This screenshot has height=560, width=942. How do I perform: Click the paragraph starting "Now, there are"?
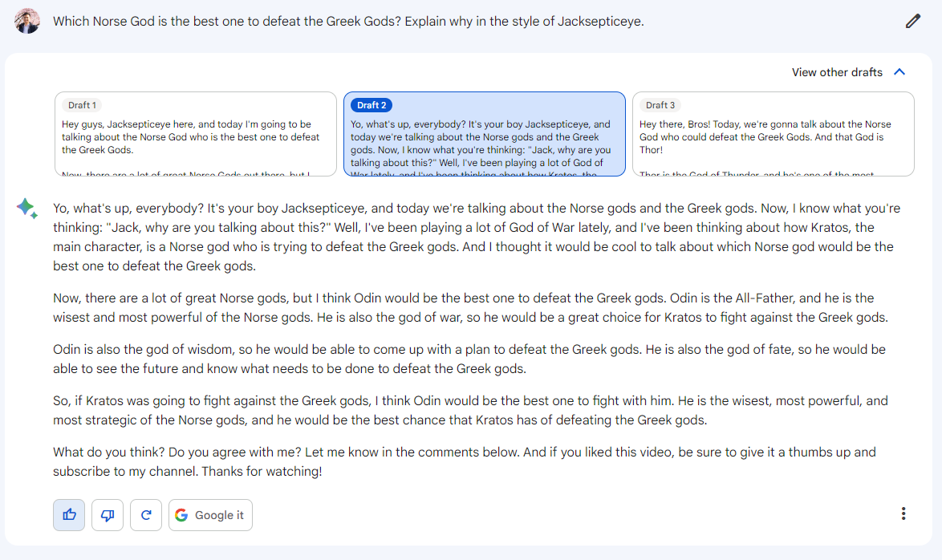(x=470, y=307)
